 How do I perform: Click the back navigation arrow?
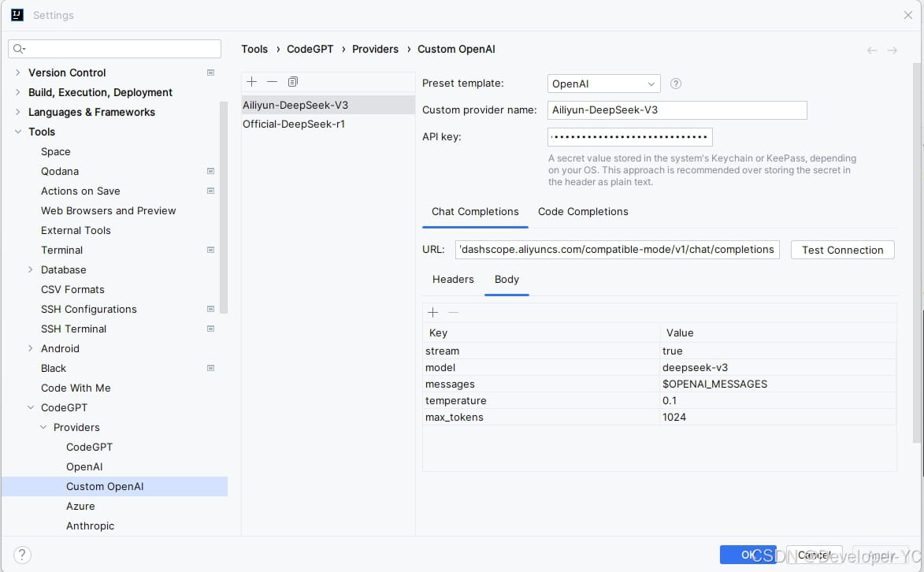pos(872,50)
